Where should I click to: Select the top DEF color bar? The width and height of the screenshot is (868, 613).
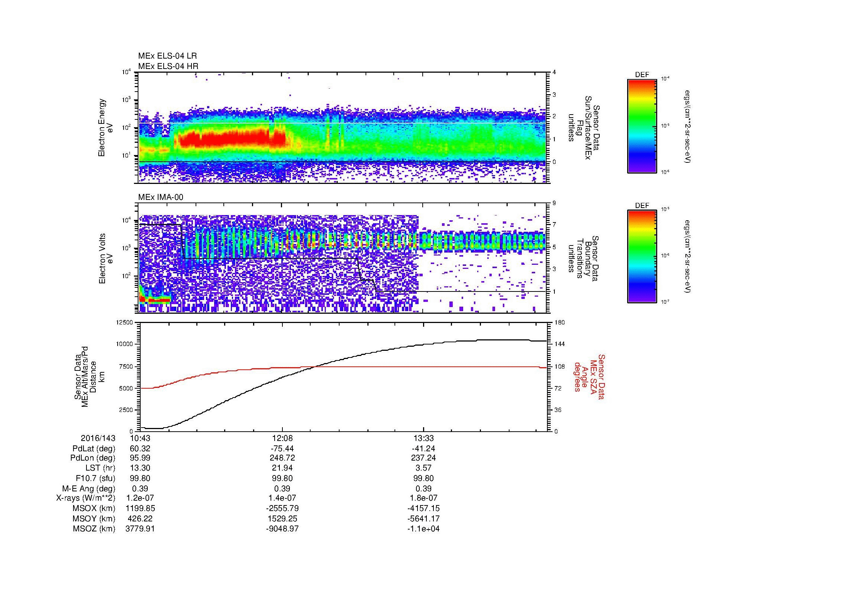pos(642,126)
